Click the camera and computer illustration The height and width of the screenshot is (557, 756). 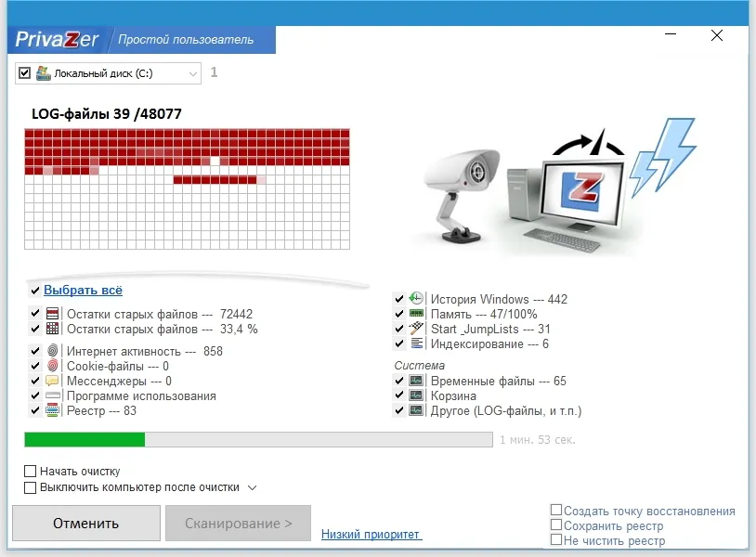tap(554, 188)
